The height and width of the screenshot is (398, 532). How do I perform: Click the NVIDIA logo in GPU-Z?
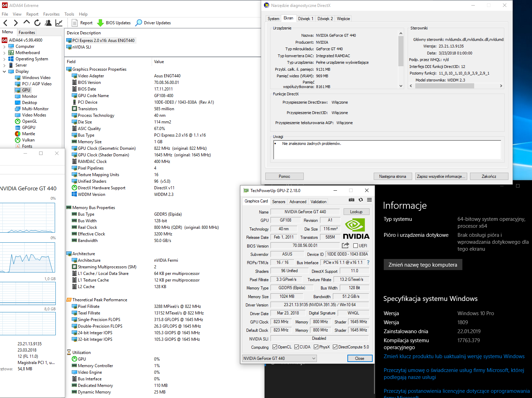[356, 229]
